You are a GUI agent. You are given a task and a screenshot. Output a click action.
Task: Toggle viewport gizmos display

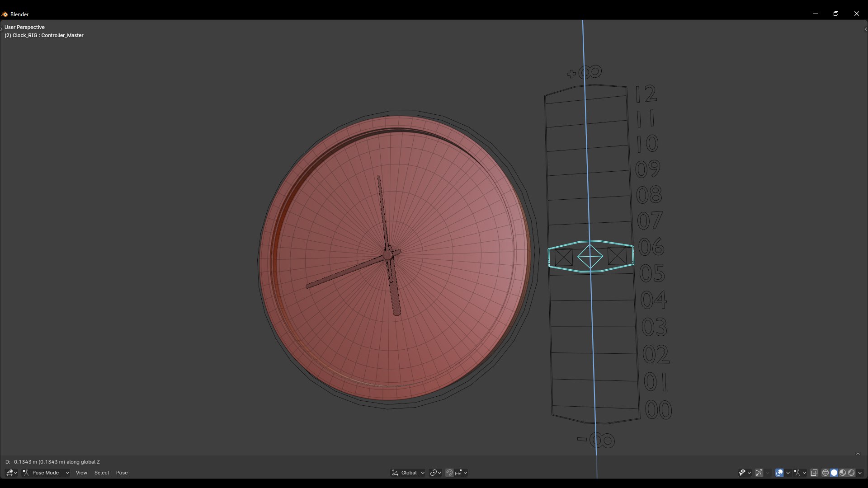tap(759, 473)
